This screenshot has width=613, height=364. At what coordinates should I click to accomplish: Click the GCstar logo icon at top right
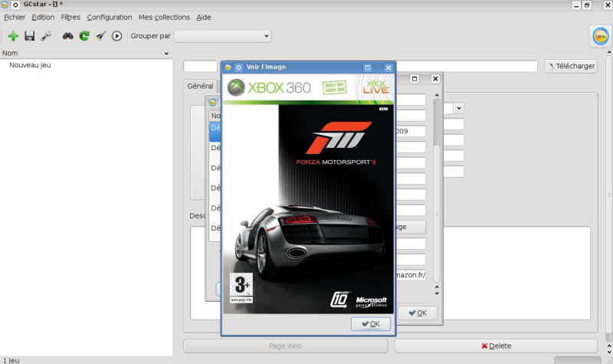(x=601, y=36)
